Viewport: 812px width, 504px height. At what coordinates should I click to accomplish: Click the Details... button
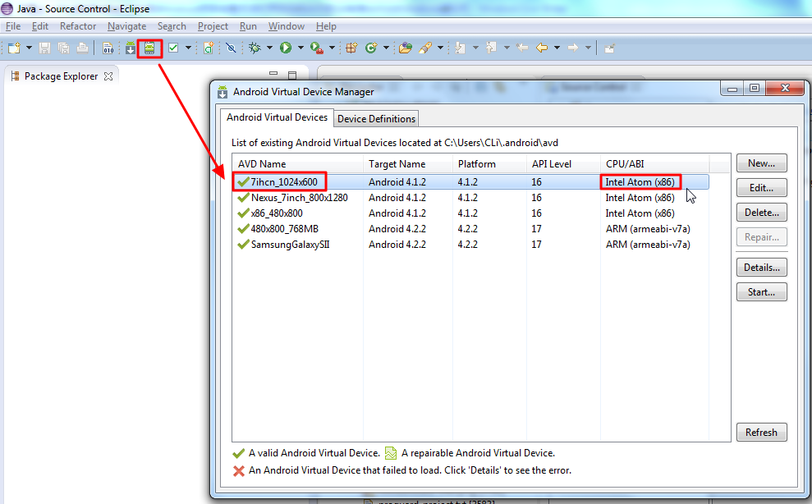point(761,268)
